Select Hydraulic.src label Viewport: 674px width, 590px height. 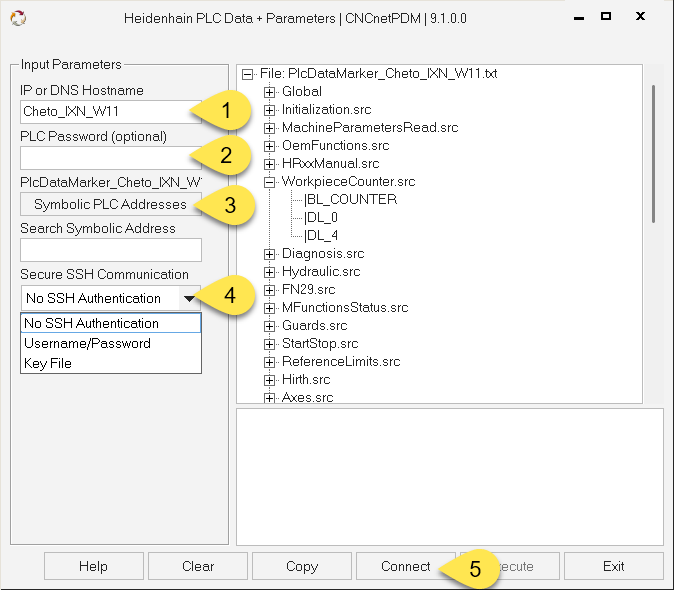(x=321, y=272)
